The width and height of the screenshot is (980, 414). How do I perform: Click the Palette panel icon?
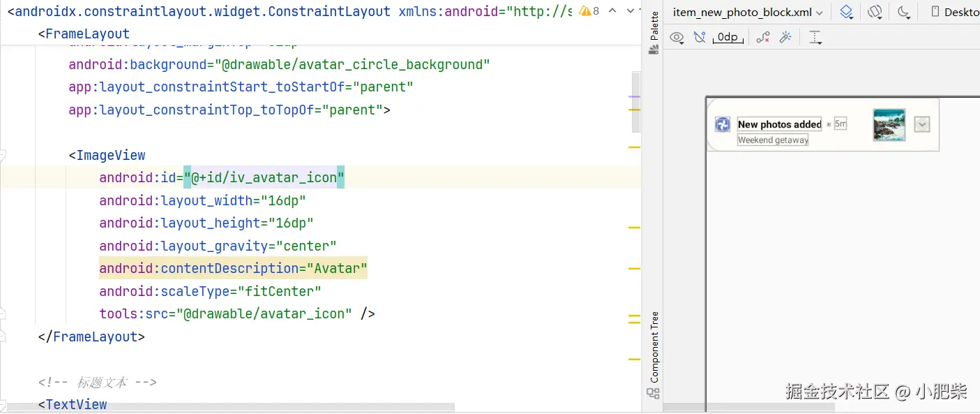pos(654,50)
